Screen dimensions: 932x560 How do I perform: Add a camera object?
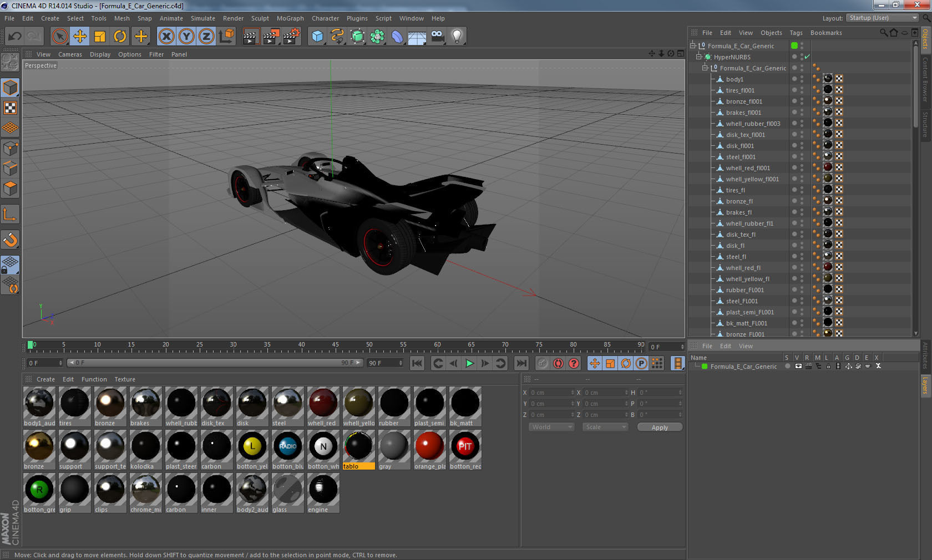(x=437, y=37)
